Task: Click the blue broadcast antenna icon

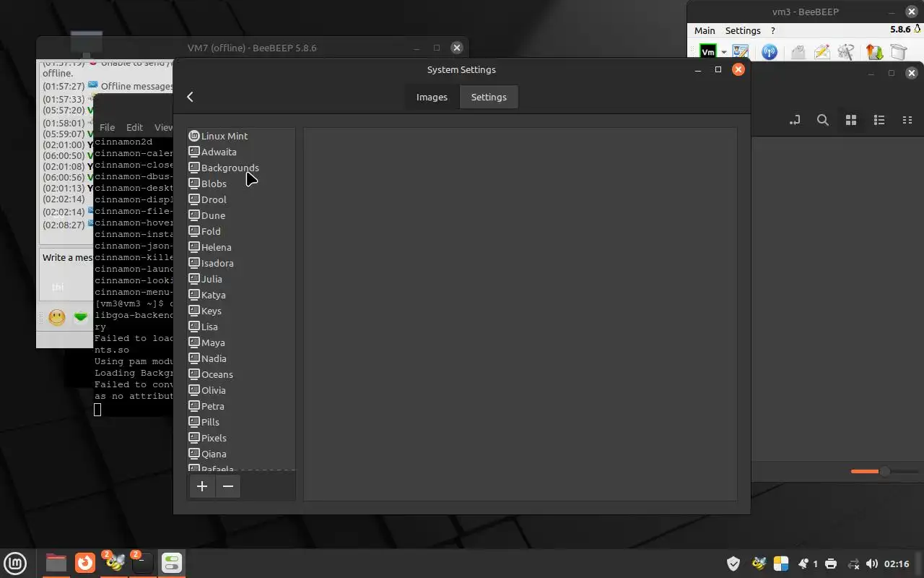Action: click(x=770, y=52)
